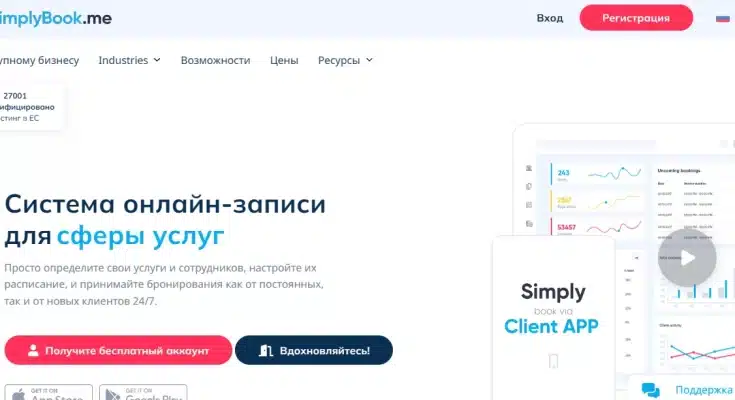The width and height of the screenshot is (735, 400).
Task: Open the Возможности menu item
Action: click(215, 60)
